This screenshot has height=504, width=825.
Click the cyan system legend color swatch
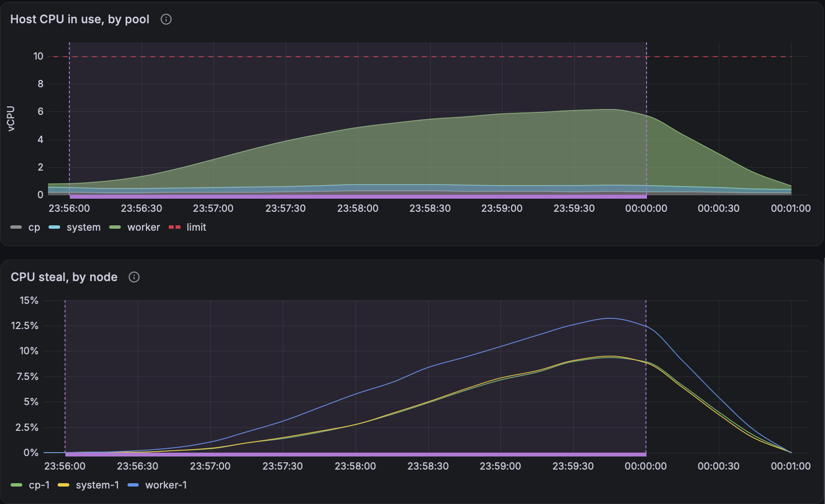[54, 227]
